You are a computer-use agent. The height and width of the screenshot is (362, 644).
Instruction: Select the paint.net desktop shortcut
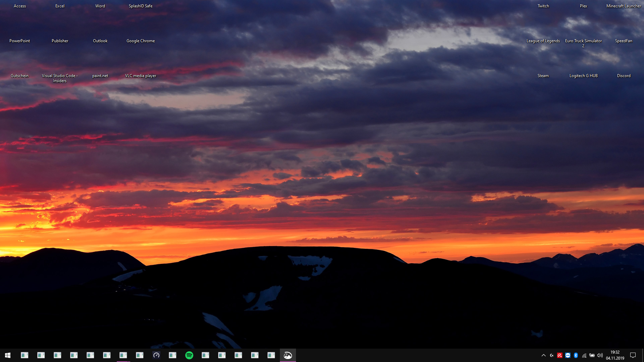[100, 76]
